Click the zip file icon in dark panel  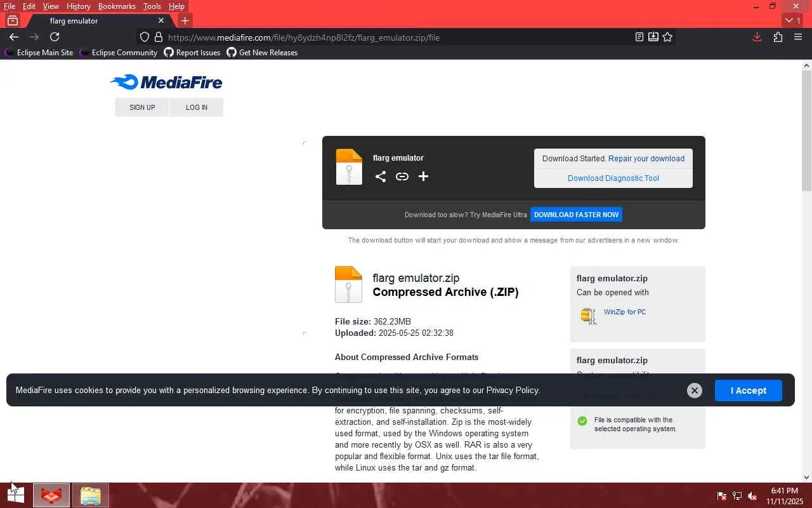[349, 167]
